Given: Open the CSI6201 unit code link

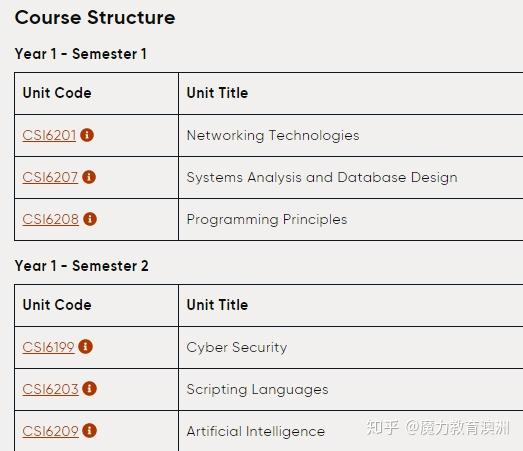Looking at the screenshot, I should (49, 136).
